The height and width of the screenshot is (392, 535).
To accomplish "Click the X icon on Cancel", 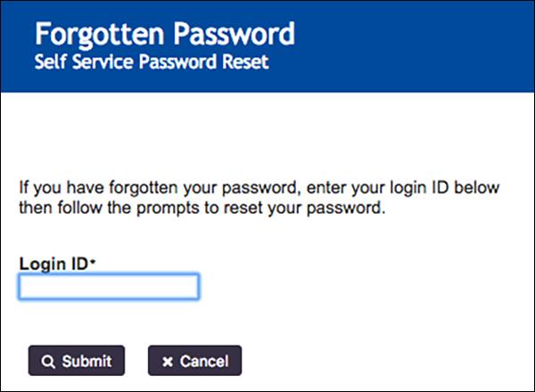I will (x=167, y=361).
